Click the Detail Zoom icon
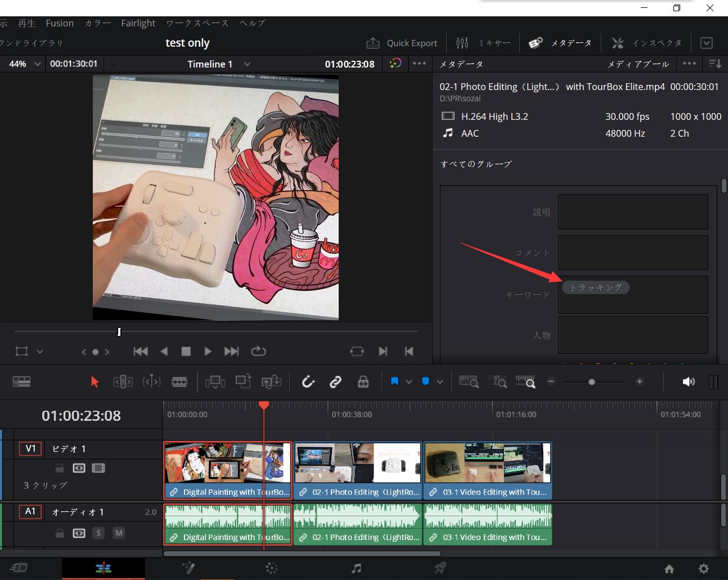The image size is (728, 580). (x=497, y=382)
